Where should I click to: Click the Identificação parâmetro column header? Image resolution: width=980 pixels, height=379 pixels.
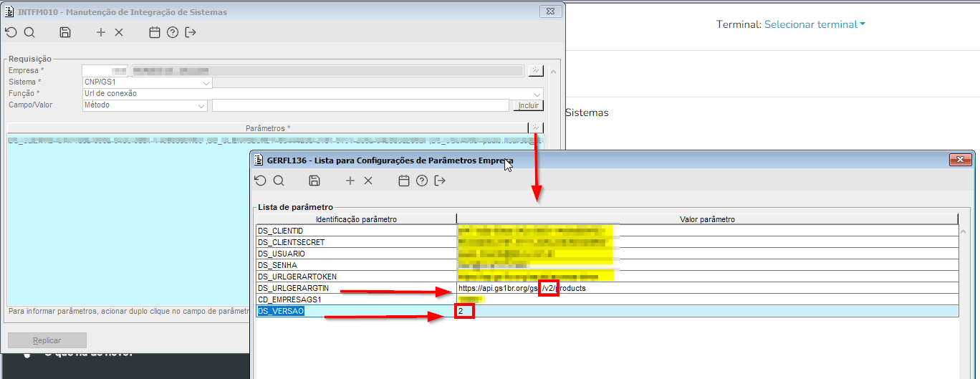356,219
